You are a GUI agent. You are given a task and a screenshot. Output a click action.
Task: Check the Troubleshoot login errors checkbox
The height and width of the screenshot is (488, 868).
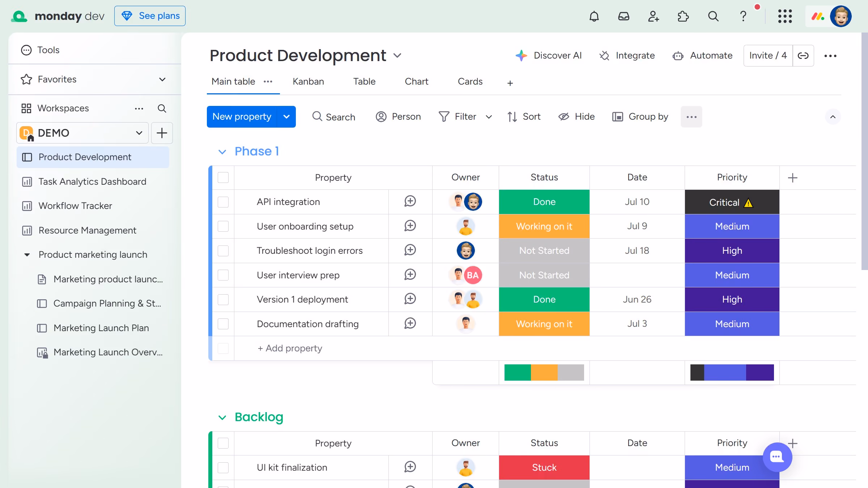click(223, 251)
